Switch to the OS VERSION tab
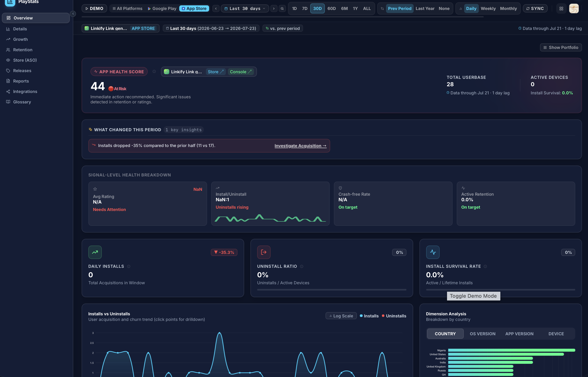The width and height of the screenshot is (588, 377). tap(483, 334)
